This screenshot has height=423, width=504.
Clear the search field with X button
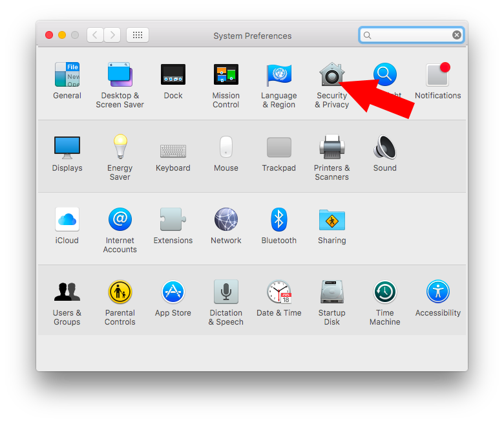(456, 35)
